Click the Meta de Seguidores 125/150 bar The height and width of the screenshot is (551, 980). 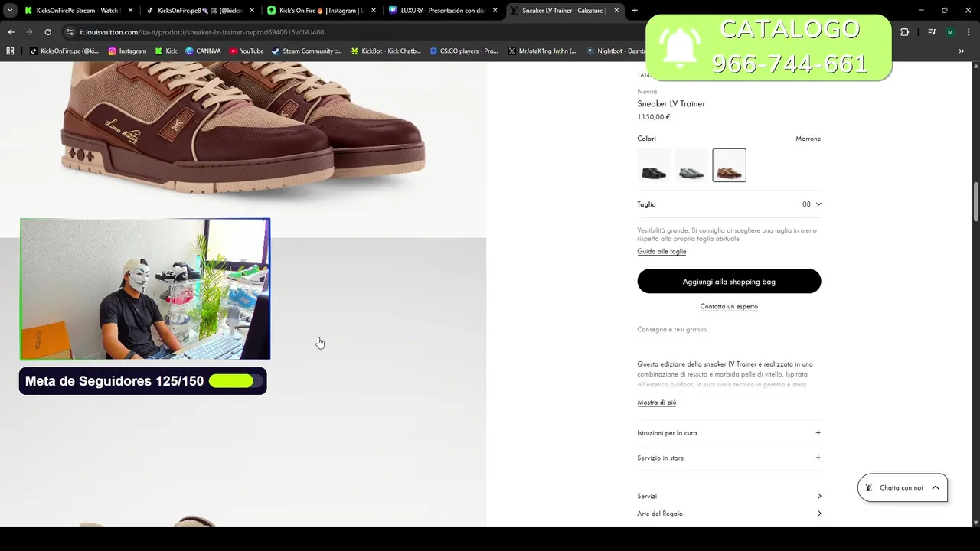click(142, 381)
